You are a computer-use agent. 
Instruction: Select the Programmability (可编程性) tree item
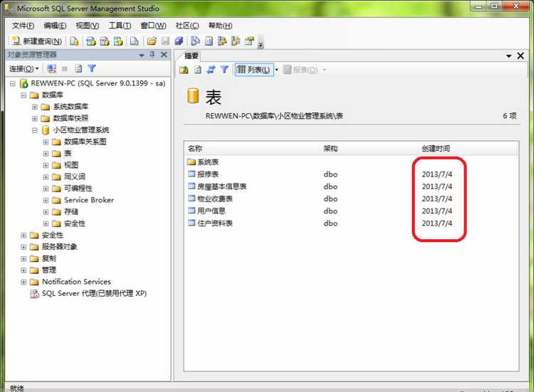[x=78, y=188]
